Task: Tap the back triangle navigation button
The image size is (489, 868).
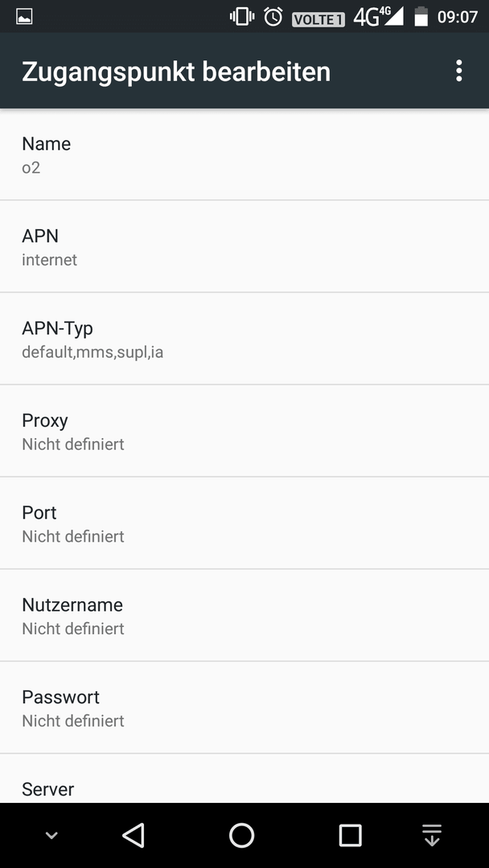Action: [134, 835]
